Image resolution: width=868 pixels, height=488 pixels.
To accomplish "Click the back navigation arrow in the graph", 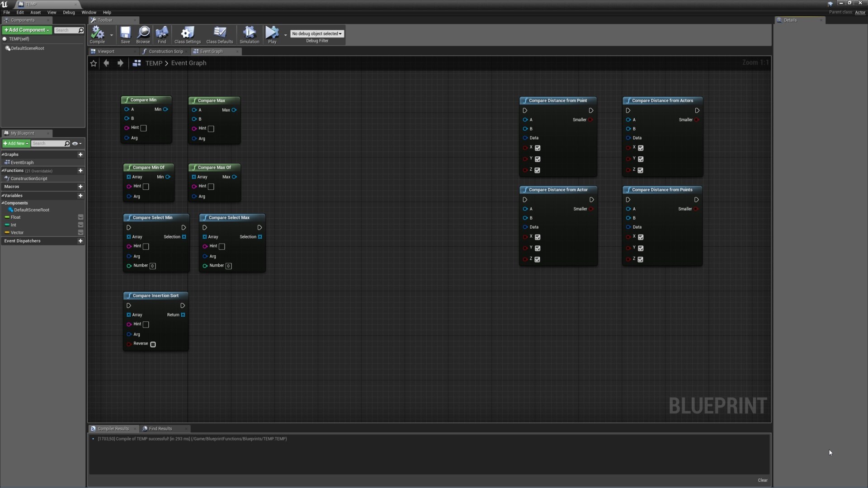I will [x=107, y=63].
